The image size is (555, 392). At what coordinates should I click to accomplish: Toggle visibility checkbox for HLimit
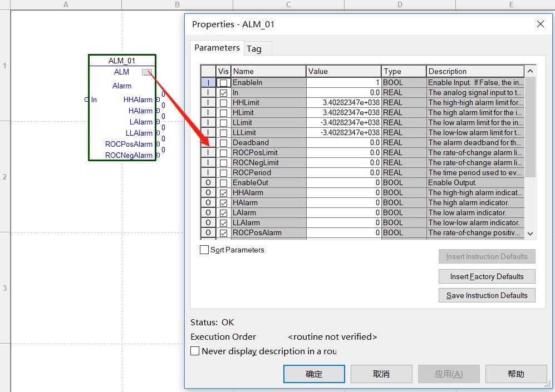[x=223, y=113]
